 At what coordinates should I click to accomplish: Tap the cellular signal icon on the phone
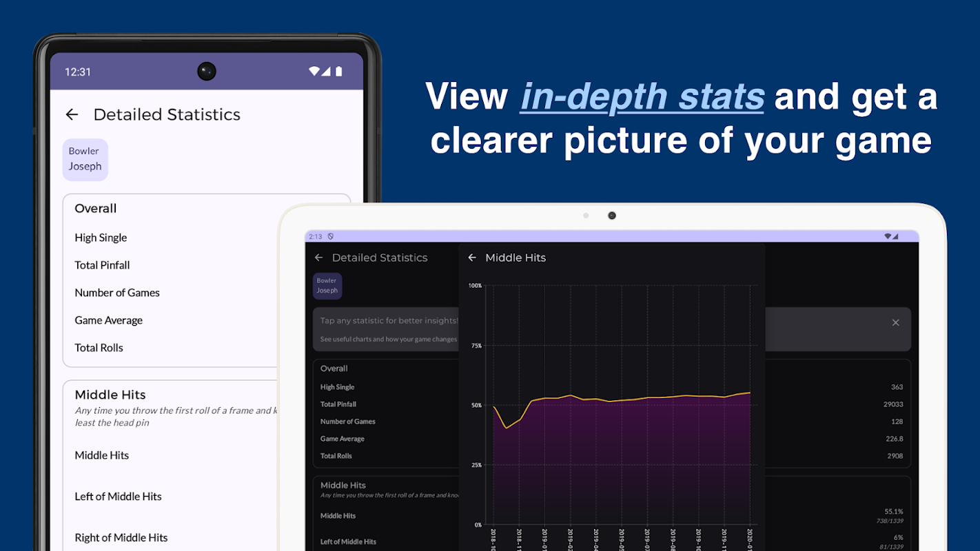click(x=327, y=71)
